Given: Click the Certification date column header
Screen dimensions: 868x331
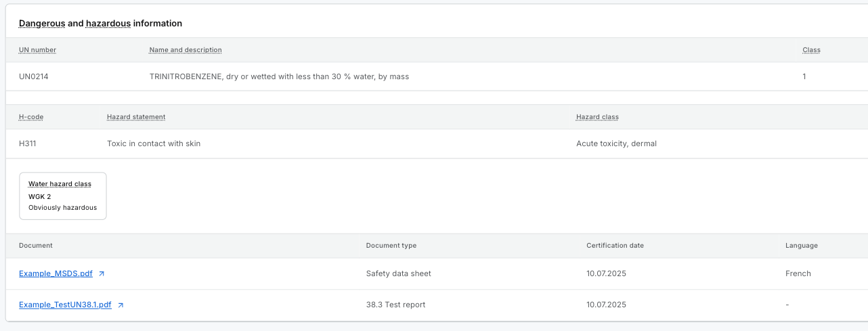Looking at the screenshot, I should tap(615, 246).
